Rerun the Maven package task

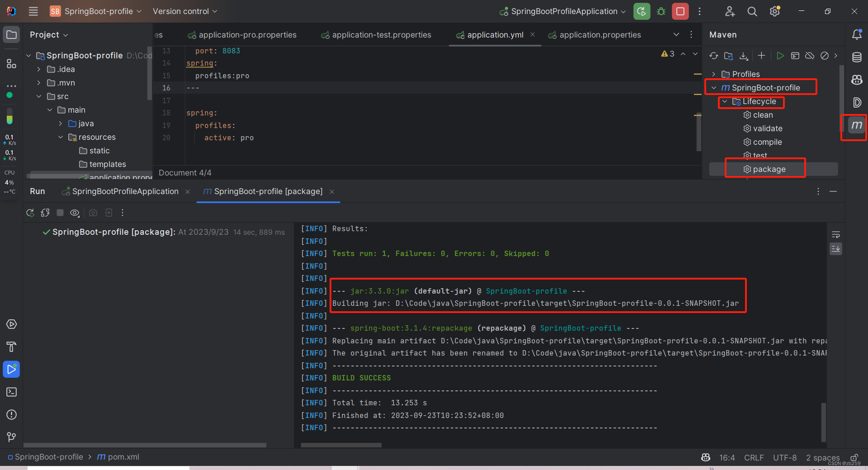pos(30,213)
